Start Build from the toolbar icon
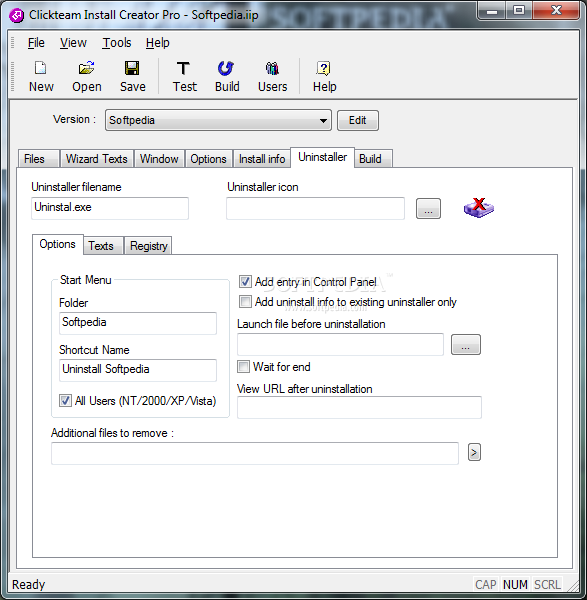This screenshot has width=587, height=600. click(x=227, y=77)
